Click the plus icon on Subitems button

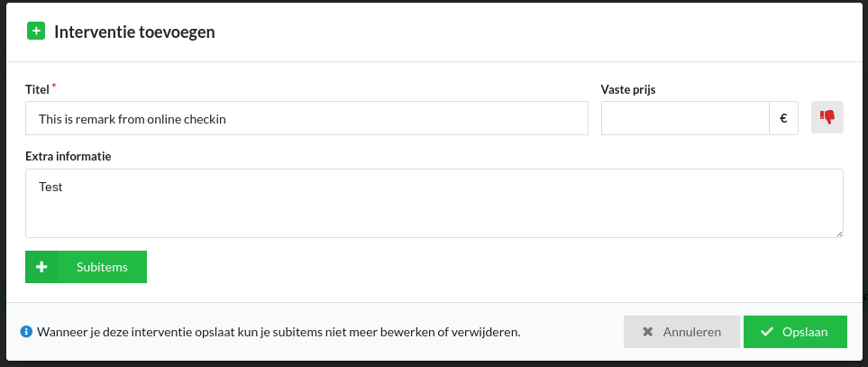[41, 267]
